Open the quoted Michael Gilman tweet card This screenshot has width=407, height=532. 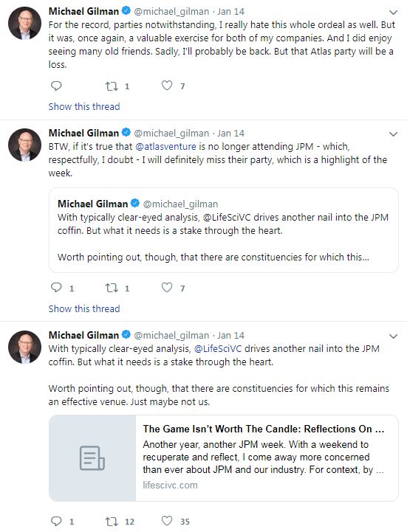(x=224, y=230)
